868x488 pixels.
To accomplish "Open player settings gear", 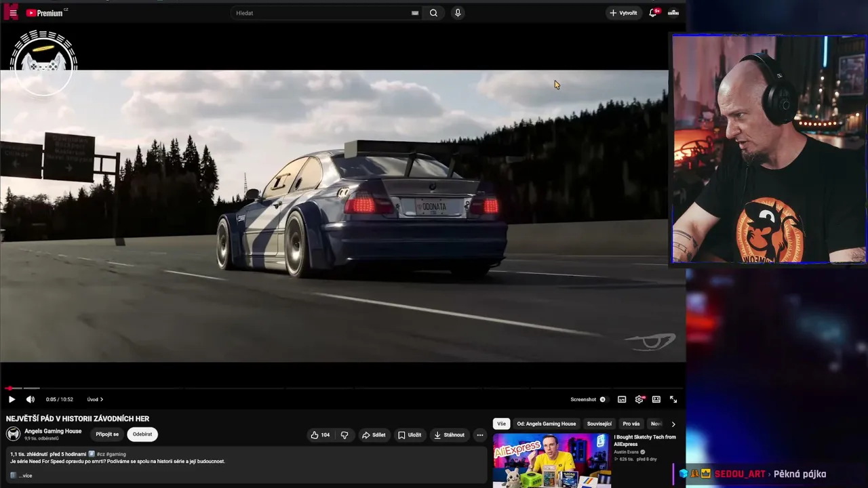I will pos(639,399).
